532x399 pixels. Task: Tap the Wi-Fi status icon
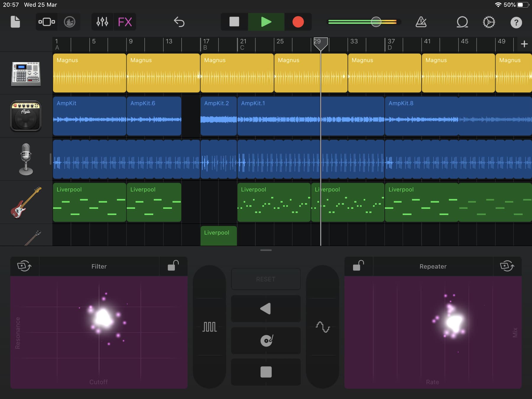(x=498, y=5)
